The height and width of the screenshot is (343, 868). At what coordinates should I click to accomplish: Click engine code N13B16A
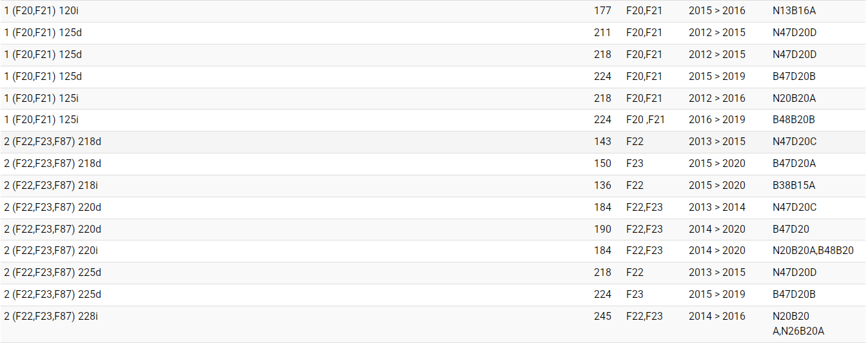coord(794,11)
